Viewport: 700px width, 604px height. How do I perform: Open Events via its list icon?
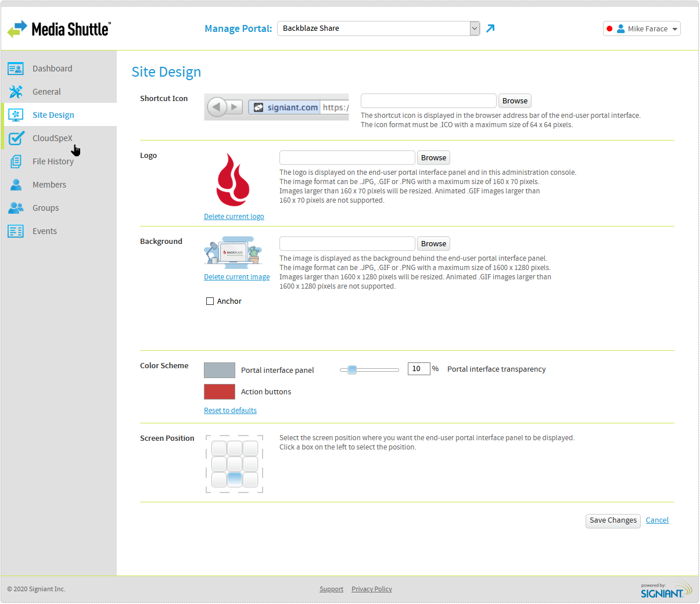coord(16,231)
